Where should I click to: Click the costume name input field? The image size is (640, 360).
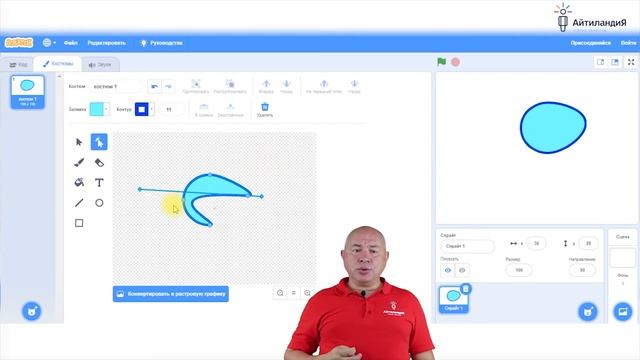coord(115,87)
